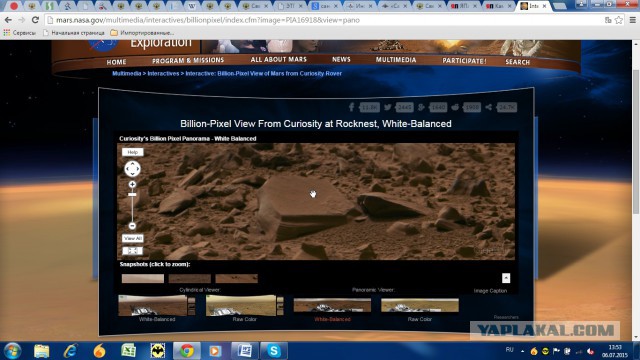Open the MULTIMEDIA menu item

tap(396, 60)
